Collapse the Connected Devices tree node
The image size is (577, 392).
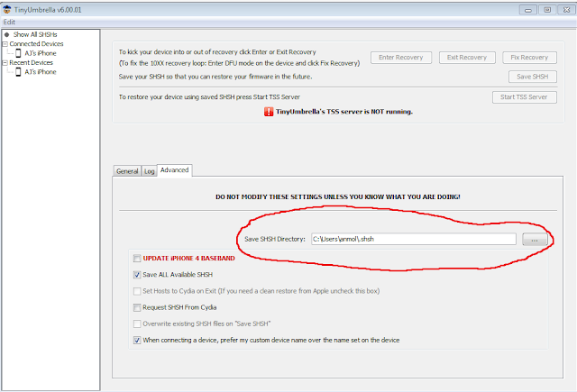click(x=5, y=44)
